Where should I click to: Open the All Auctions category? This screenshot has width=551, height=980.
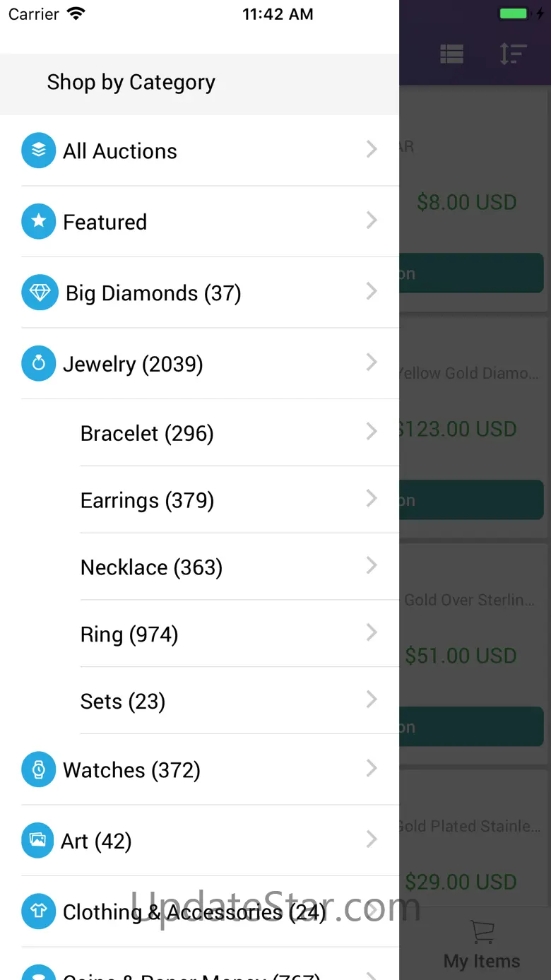pyautogui.click(x=120, y=151)
